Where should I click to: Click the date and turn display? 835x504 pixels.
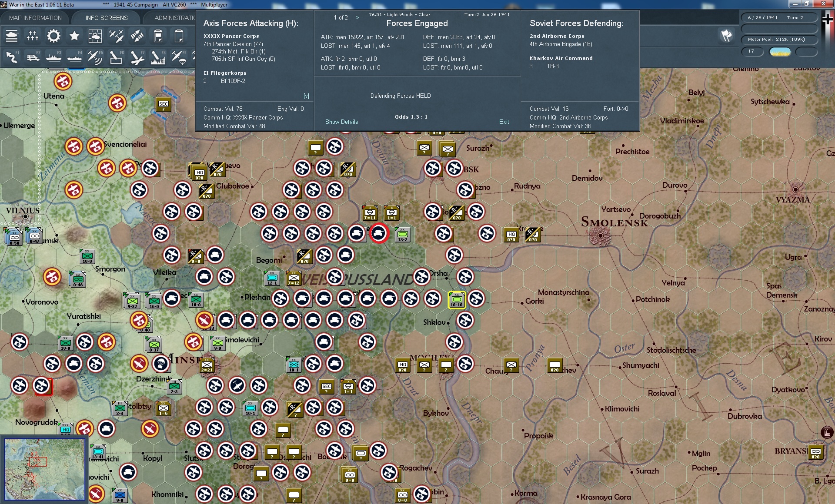[x=779, y=18]
